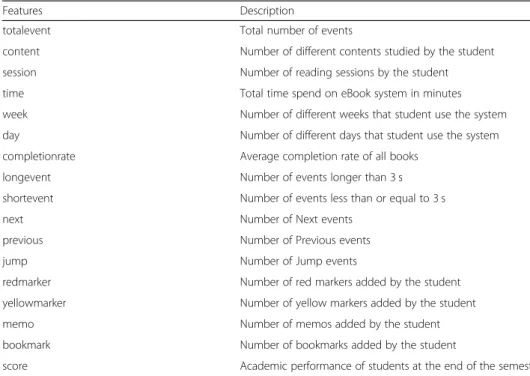Viewport: 530px width, 376px height.
Task: Select the 'next' feature cell
Action: [13, 219]
